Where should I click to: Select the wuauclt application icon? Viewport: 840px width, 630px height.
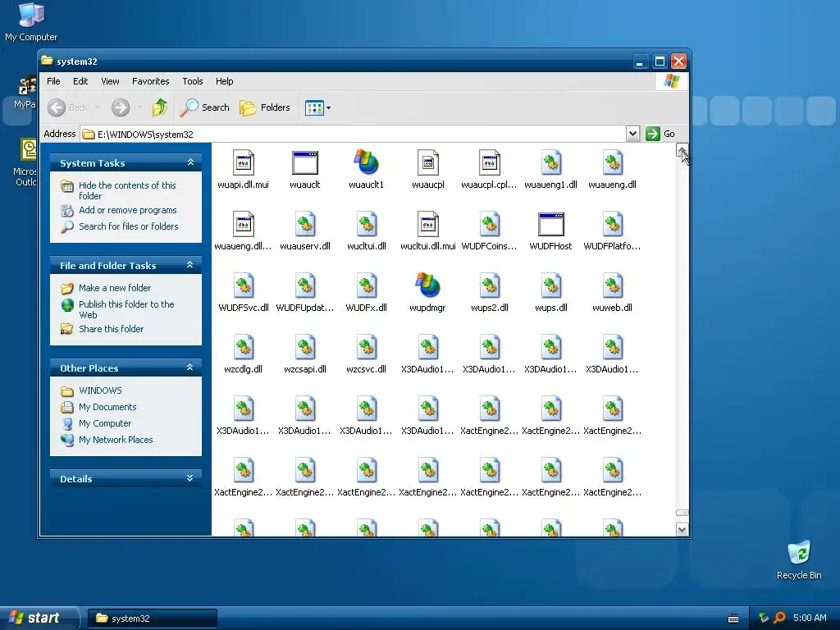point(305,162)
